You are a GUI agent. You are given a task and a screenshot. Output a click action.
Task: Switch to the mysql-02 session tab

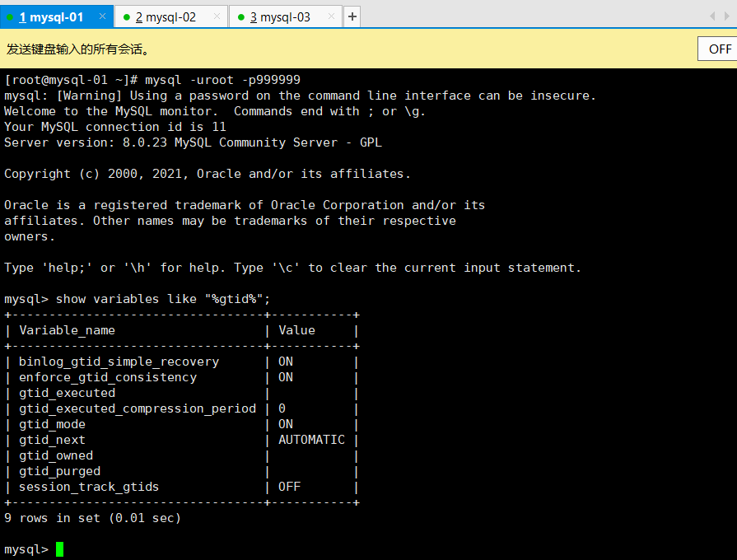click(171, 17)
